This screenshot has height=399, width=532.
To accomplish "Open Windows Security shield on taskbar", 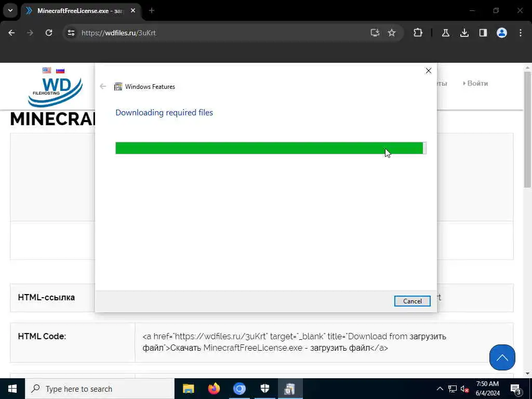I will point(264,389).
